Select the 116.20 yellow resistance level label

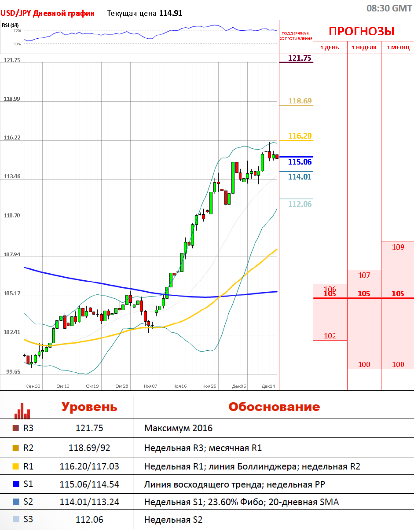click(x=300, y=136)
